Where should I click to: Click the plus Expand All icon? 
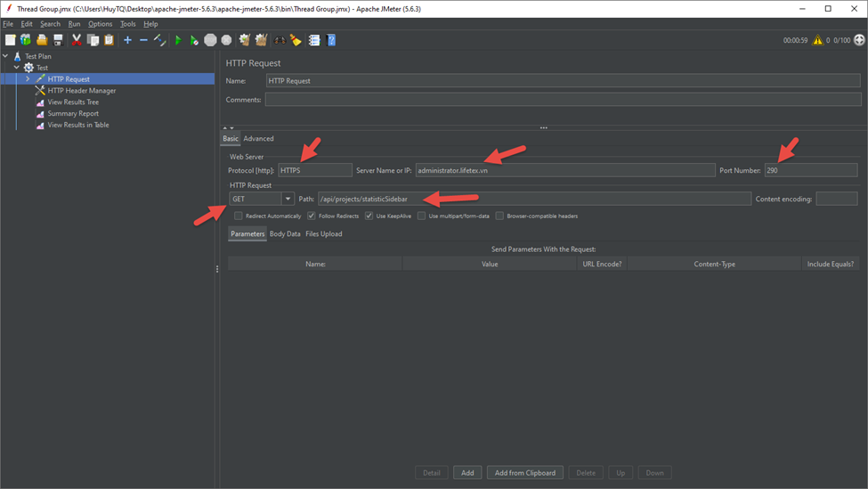coord(127,40)
